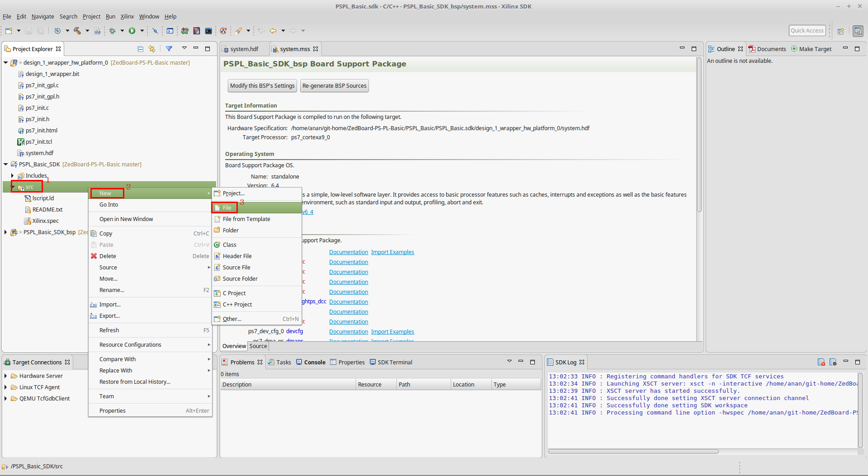Image resolution: width=868 pixels, height=476 pixels.
Task: Click the green bug Debug icon
Action: (x=112, y=31)
